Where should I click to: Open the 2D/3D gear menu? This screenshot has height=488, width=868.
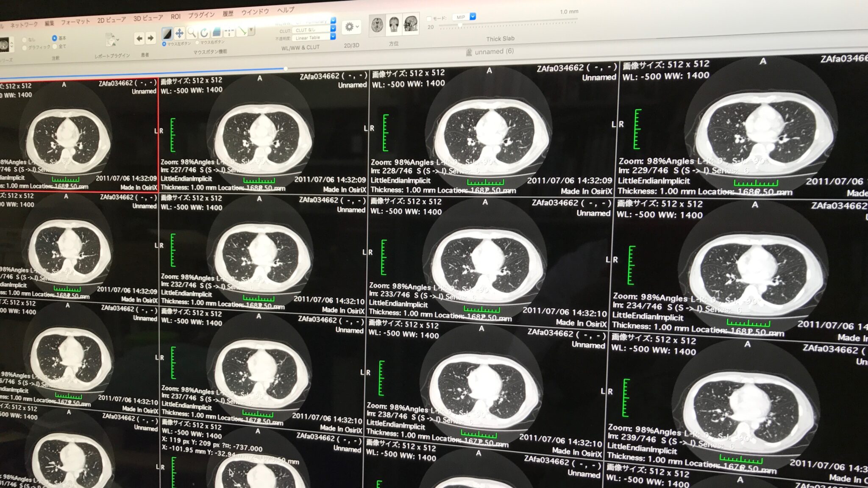pyautogui.click(x=351, y=27)
